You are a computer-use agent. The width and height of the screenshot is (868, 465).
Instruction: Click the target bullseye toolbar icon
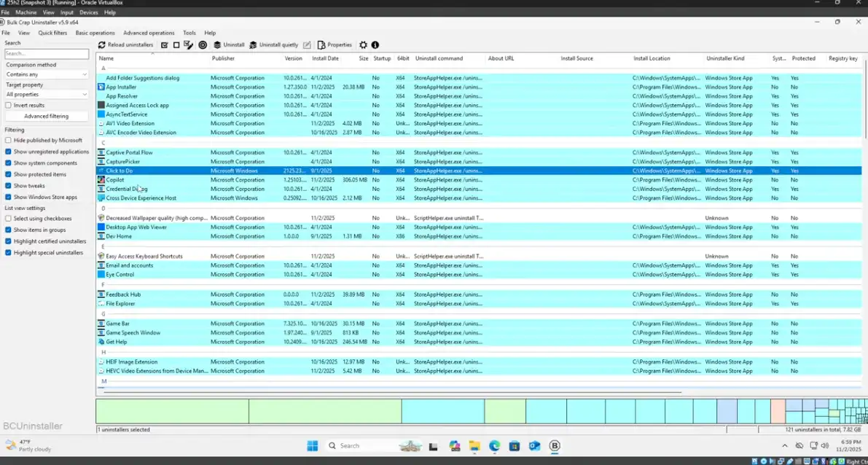(x=203, y=45)
